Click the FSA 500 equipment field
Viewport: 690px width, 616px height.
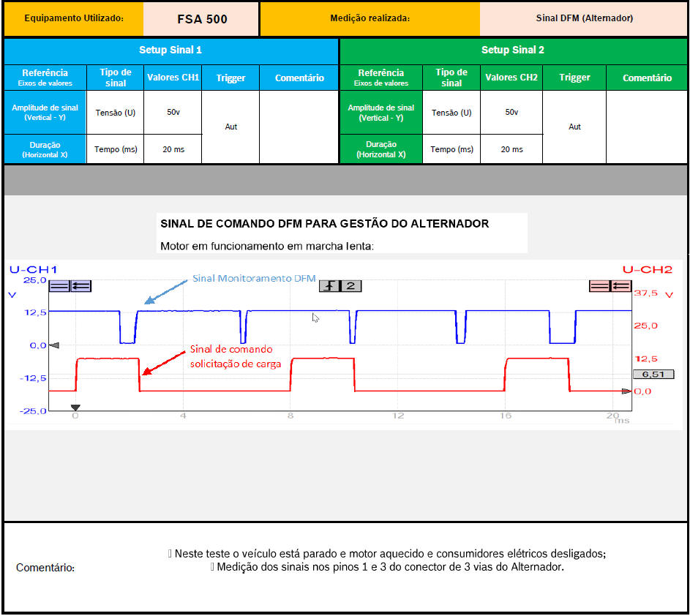pos(202,19)
